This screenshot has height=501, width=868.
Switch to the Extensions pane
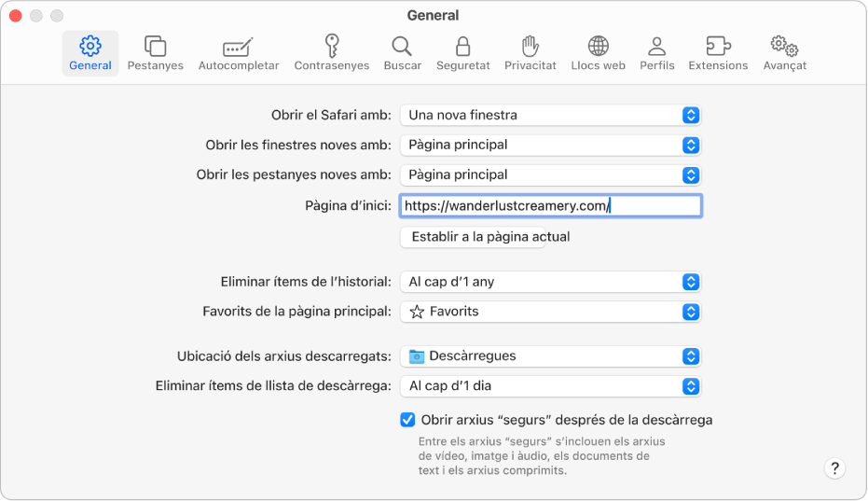[717, 52]
